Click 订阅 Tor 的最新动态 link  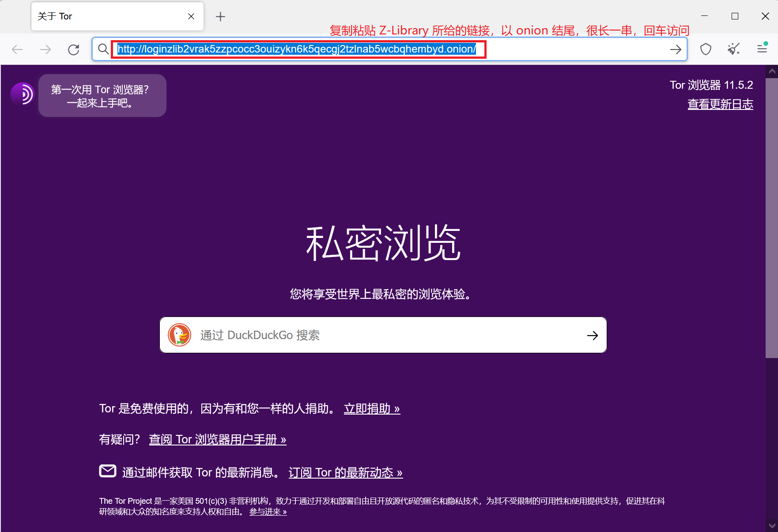(x=345, y=473)
